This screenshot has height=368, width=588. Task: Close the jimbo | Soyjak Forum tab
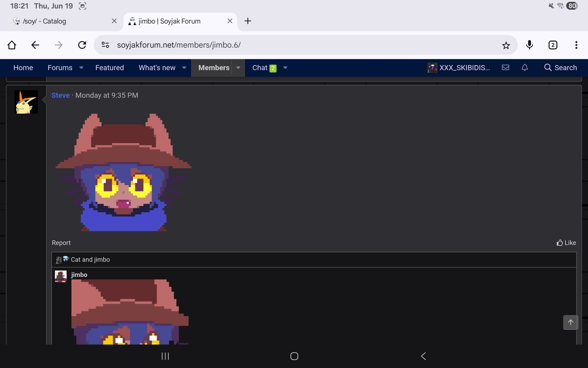(230, 21)
